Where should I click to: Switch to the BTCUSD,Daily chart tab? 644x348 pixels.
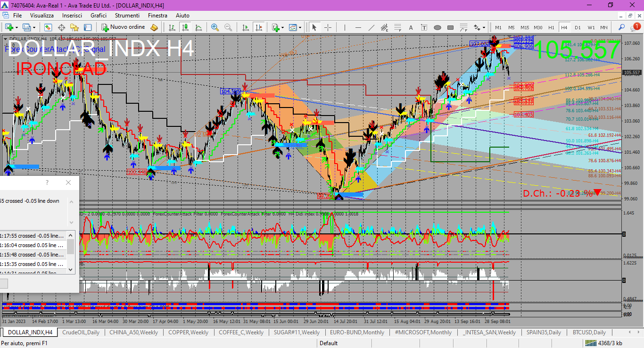pyautogui.click(x=589, y=332)
